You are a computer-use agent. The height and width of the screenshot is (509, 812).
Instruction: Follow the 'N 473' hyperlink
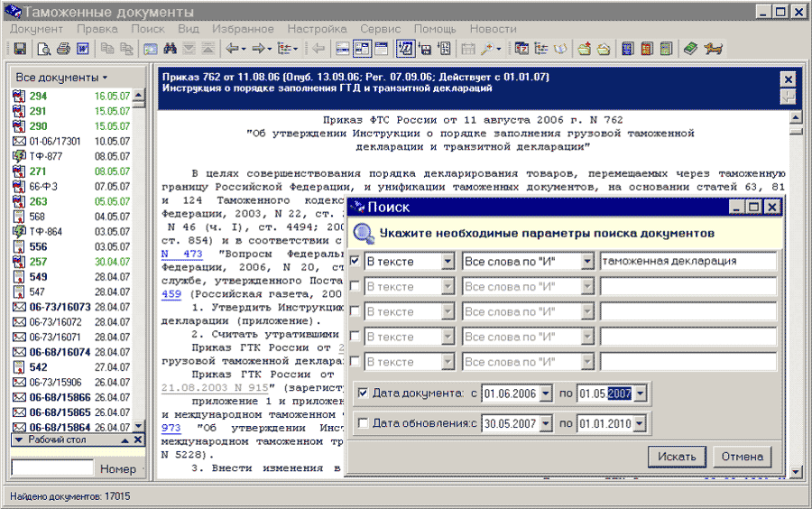click(181, 254)
